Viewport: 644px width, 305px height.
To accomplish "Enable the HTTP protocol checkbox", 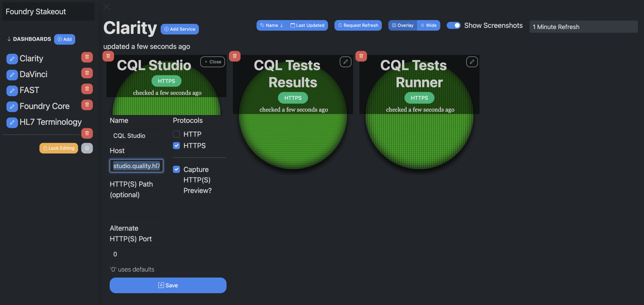I will (x=176, y=134).
